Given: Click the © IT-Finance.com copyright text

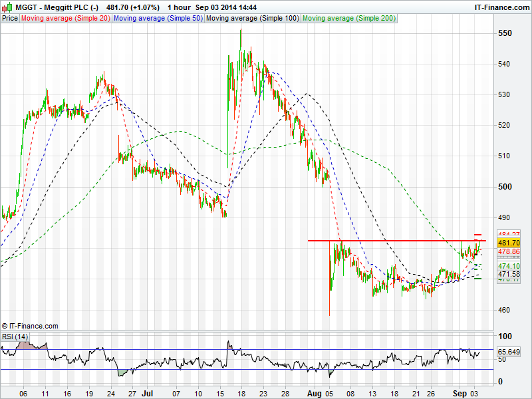Looking at the screenshot, I should 30,326.
